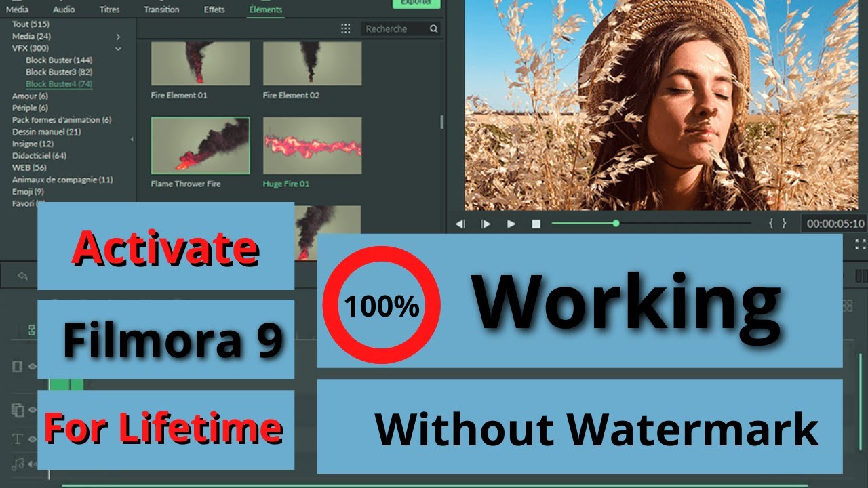Play the preview video
Viewport: 868px width, 488px height.
pos(511,224)
